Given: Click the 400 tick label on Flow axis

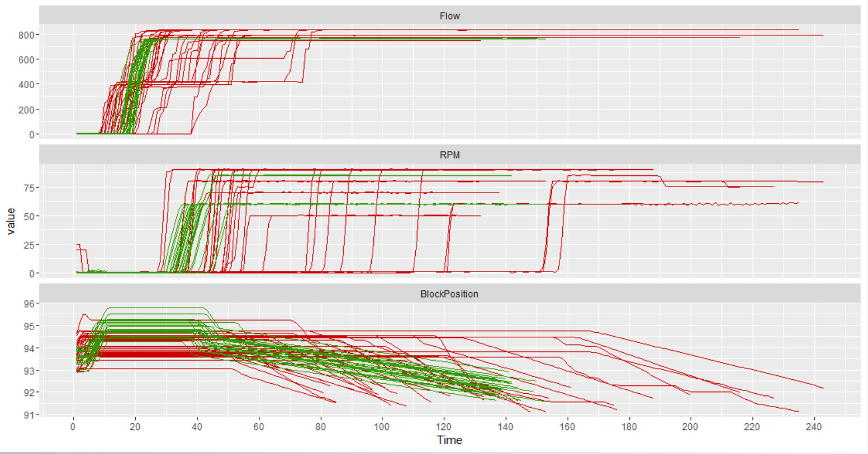Looking at the screenshot, I should tap(26, 85).
